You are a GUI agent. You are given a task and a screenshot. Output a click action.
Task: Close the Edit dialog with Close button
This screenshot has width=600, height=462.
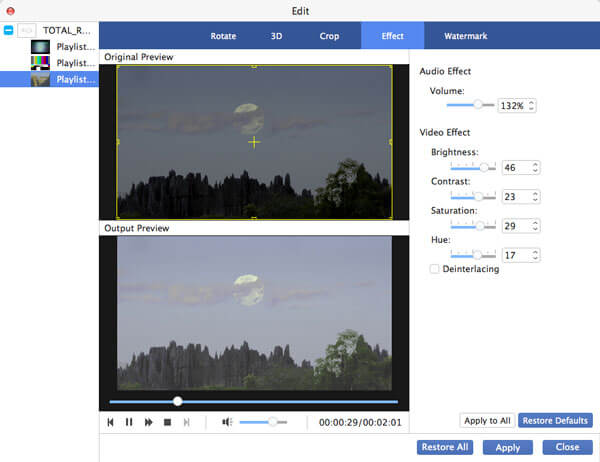[567, 447]
